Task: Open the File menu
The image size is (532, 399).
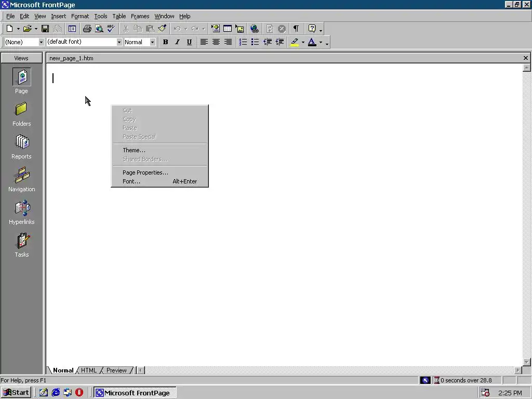Action: 10,16
